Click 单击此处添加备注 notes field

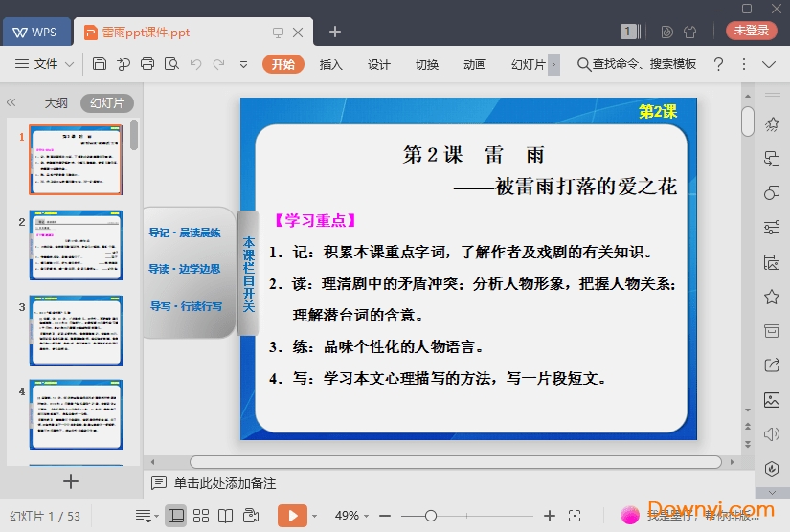pos(225,483)
